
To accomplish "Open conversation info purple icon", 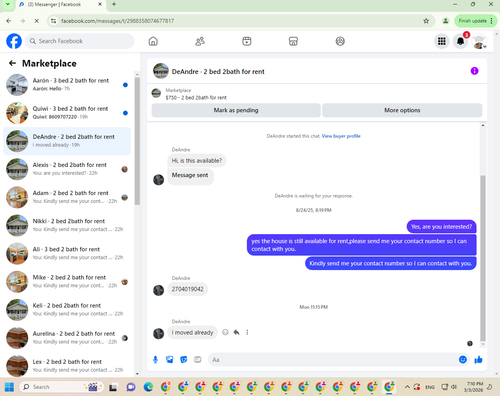I will pos(474,71).
